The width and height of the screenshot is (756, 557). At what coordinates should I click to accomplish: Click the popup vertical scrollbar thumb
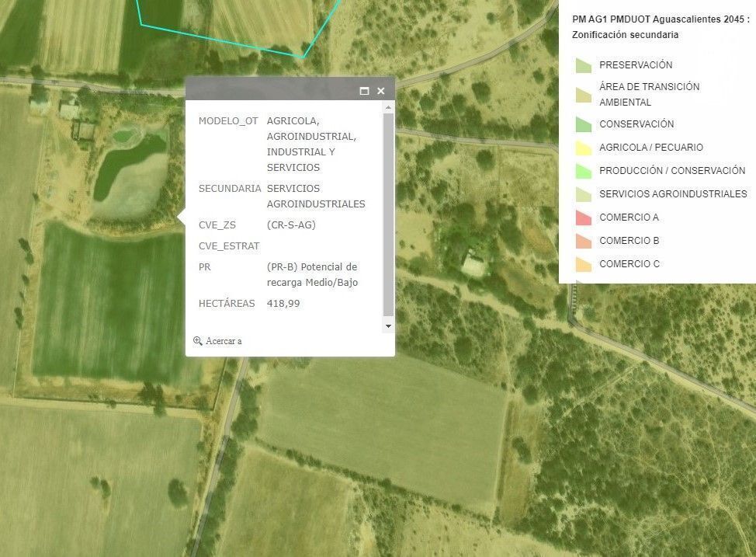coord(389,214)
